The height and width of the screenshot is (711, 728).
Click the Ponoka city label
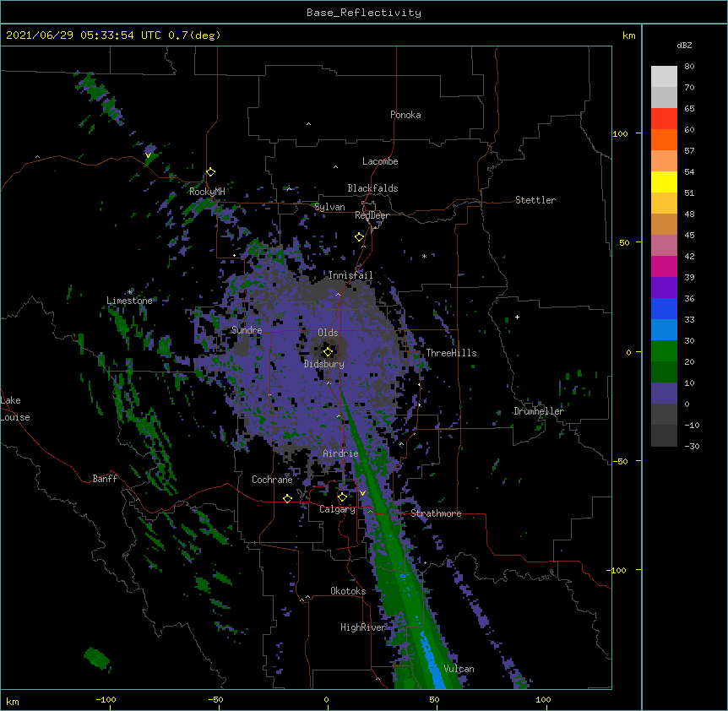(405, 115)
